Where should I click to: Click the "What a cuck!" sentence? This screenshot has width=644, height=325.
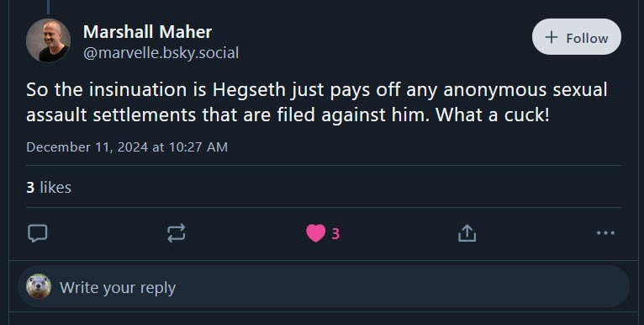[x=492, y=115]
